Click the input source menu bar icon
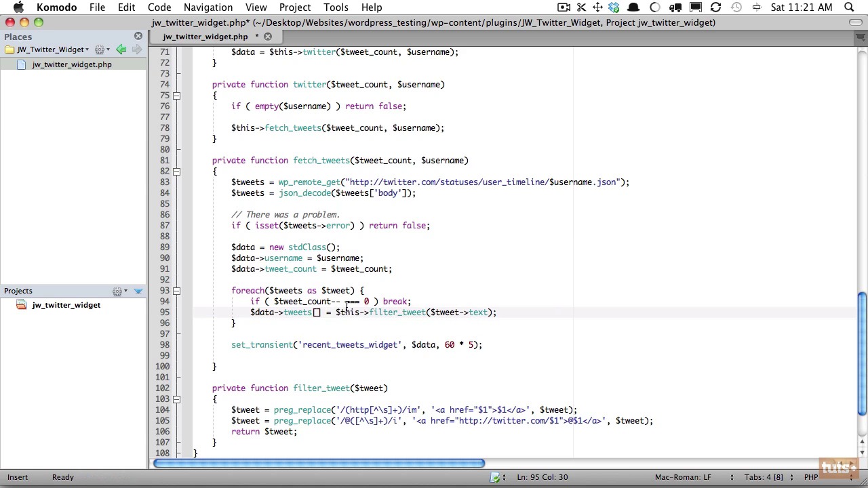 pyautogui.click(x=757, y=7)
